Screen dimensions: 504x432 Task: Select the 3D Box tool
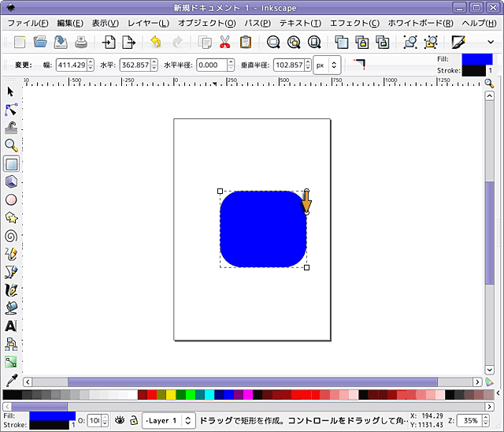tap(11, 182)
